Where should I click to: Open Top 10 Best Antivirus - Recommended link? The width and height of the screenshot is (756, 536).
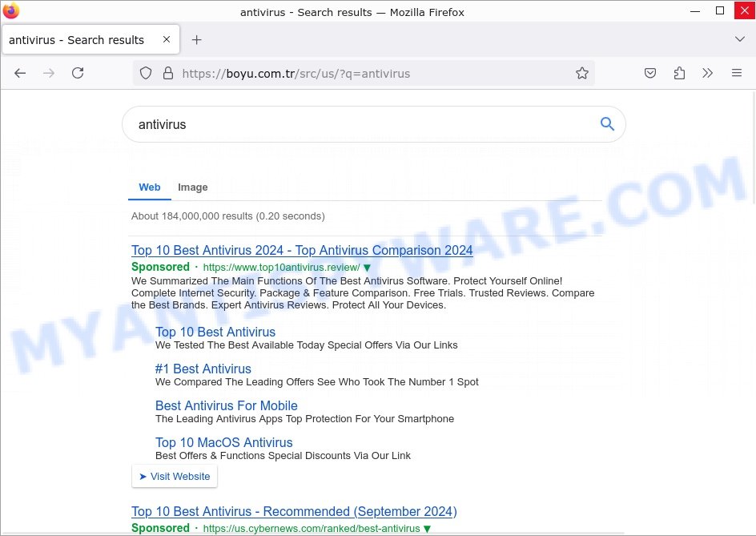[x=294, y=511]
